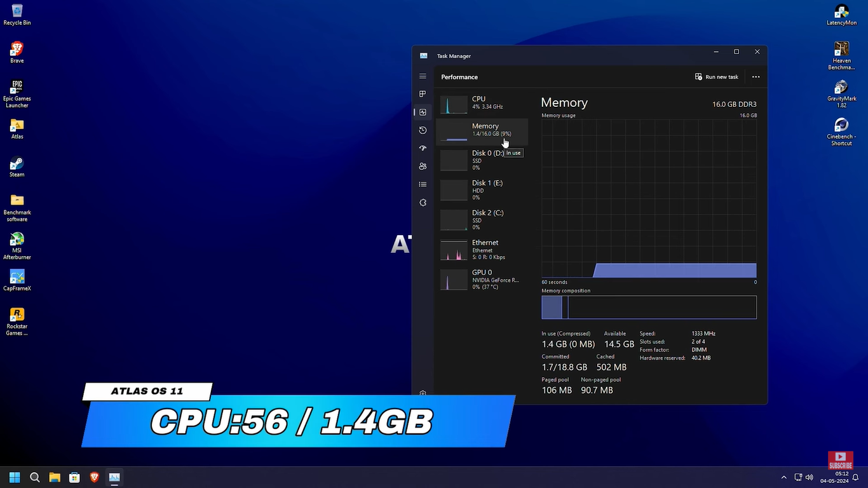Open the Details page list icon
868x488 pixels.
423,184
